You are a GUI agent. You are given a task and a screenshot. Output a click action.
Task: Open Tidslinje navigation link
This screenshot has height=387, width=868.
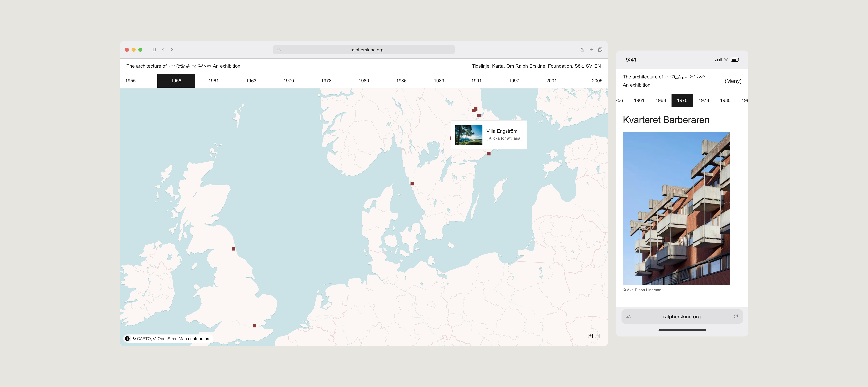click(x=481, y=66)
